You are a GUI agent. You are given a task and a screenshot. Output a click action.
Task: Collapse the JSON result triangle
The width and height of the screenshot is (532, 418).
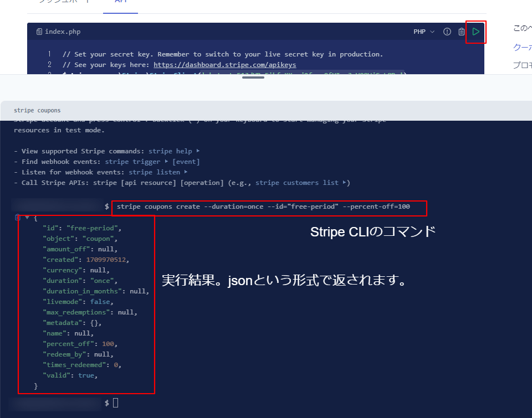(x=27, y=218)
